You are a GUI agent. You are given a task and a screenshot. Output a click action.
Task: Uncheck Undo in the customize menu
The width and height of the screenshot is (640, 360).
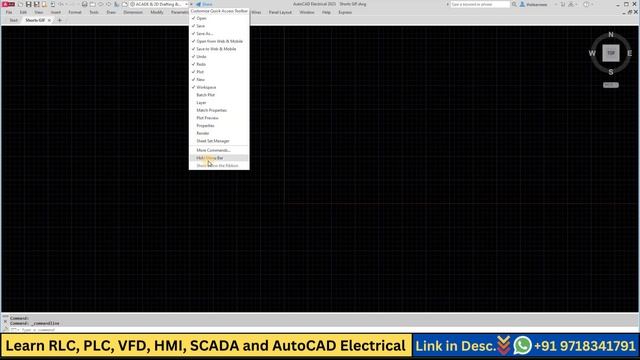(x=219, y=57)
